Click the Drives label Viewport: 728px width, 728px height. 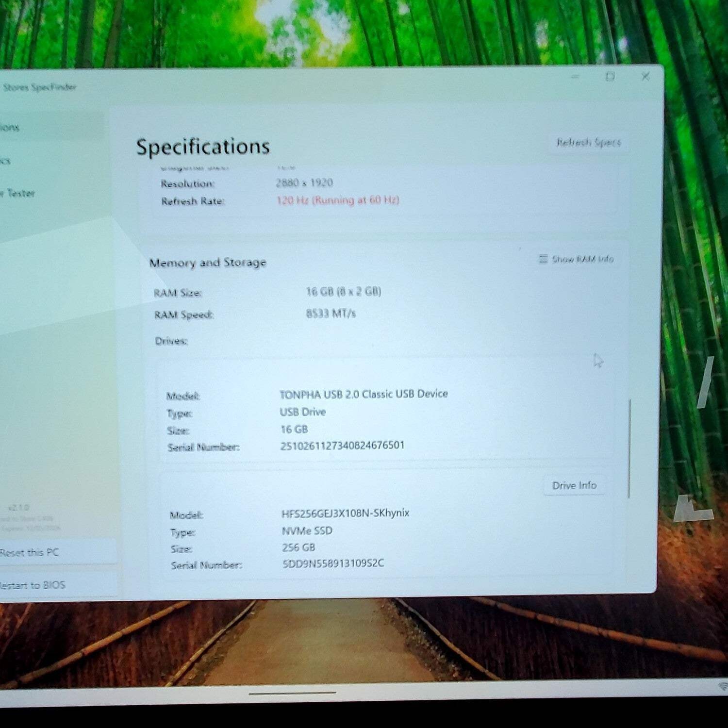coord(171,341)
